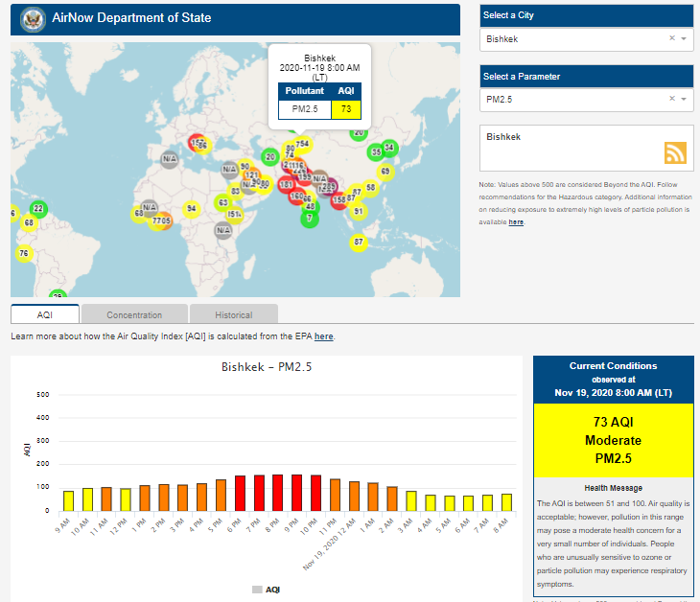
Task: Click the red 181 map marker
Action: [286, 184]
